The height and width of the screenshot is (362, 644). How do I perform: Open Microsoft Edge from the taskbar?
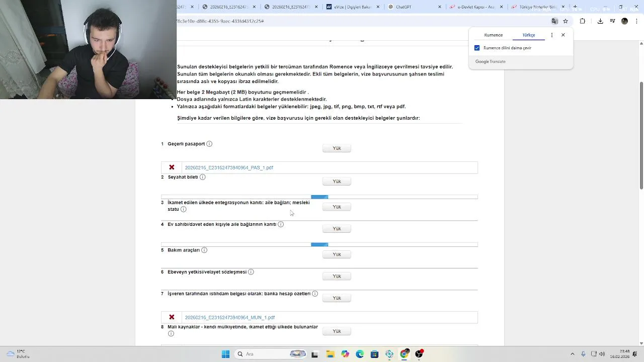point(360,354)
